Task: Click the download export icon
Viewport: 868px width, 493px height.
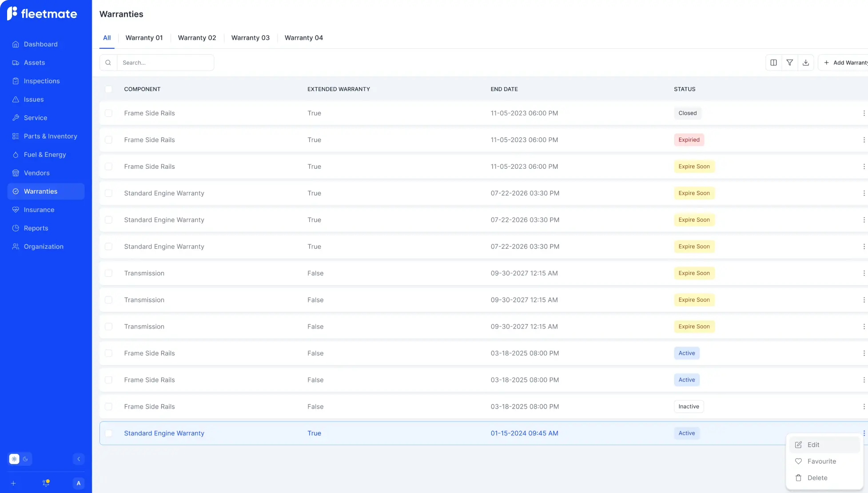Action: [x=805, y=63]
